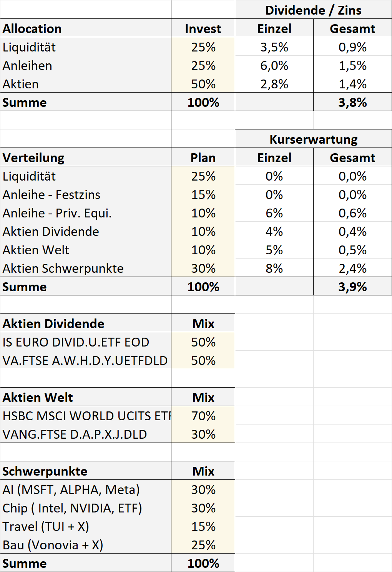Select the HSBC MSCI WORLD UCITS ETF cell
The height and width of the screenshot is (572, 392).
pyautogui.click(x=86, y=416)
